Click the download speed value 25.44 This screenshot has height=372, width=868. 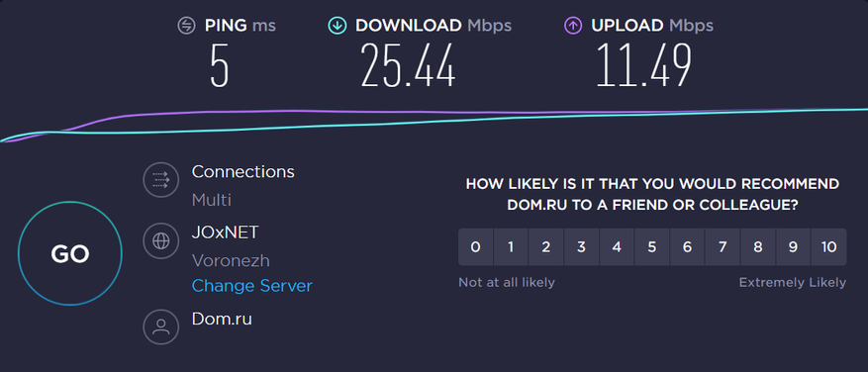point(408,65)
